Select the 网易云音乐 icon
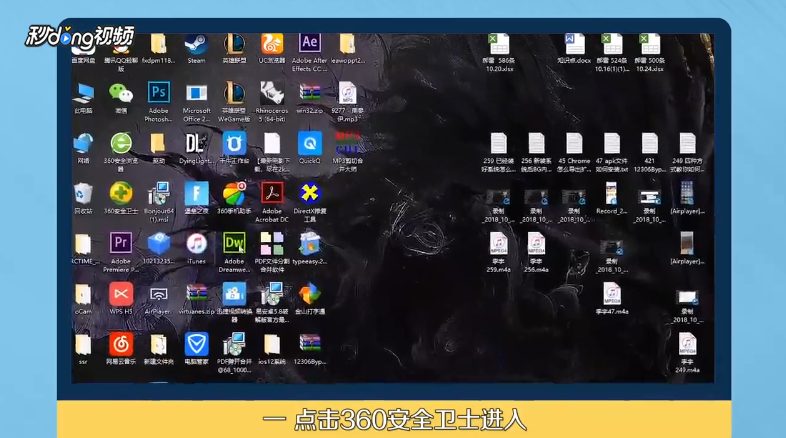786x438 pixels. click(x=121, y=344)
